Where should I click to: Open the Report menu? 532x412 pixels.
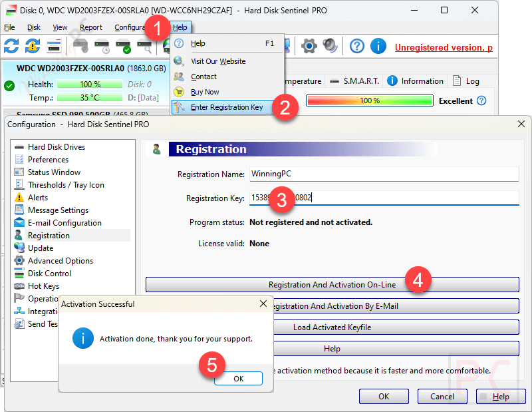(91, 27)
